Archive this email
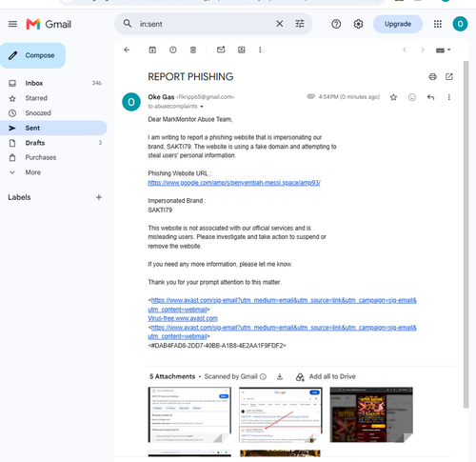 point(152,50)
